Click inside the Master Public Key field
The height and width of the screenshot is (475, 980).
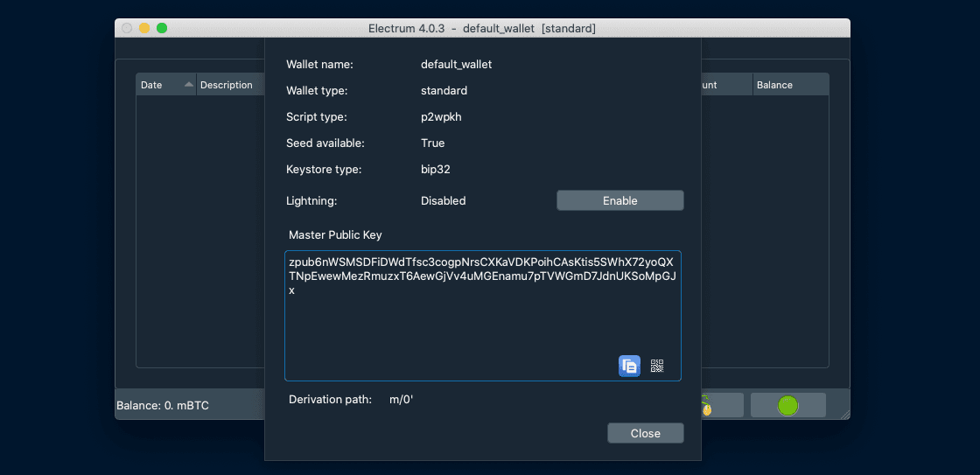pos(482,316)
